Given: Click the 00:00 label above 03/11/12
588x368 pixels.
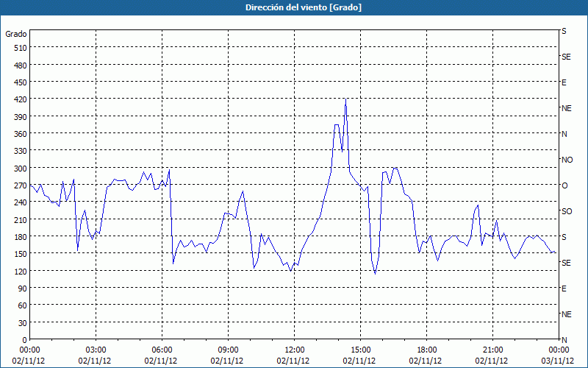Looking at the screenshot, I should click(559, 350).
